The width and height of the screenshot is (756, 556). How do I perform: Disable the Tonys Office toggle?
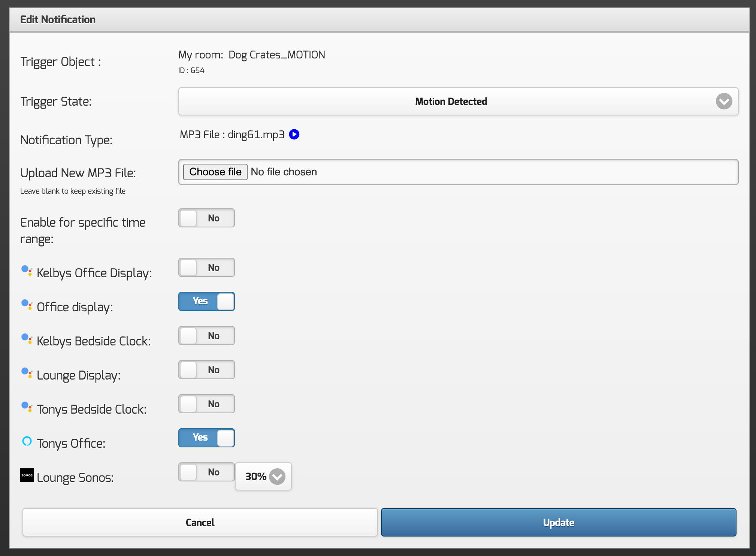[206, 438]
